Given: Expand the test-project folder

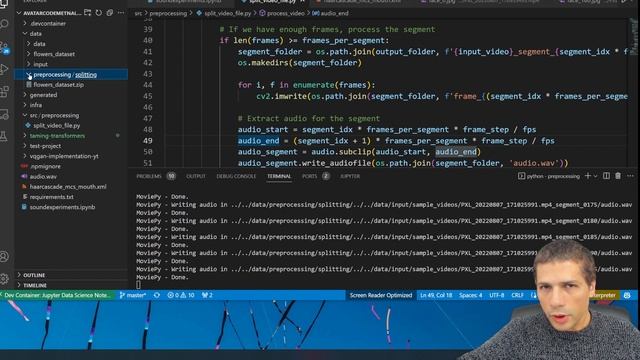Looking at the screenshot, I should tap(45, 146).
